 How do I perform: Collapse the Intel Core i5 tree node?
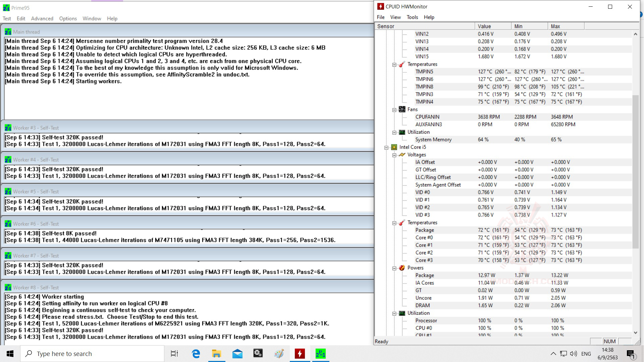tap(386, 147)
